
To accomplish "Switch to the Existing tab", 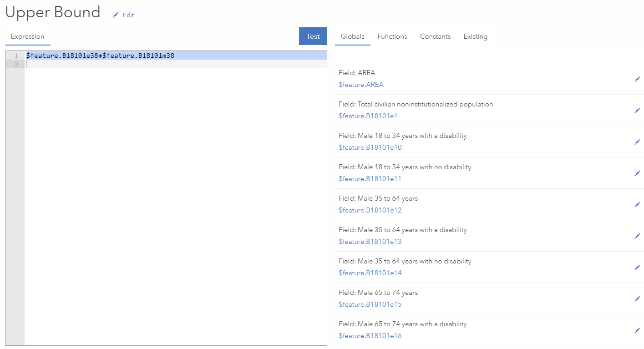I will pyautogui.click(x=475, y=36).
